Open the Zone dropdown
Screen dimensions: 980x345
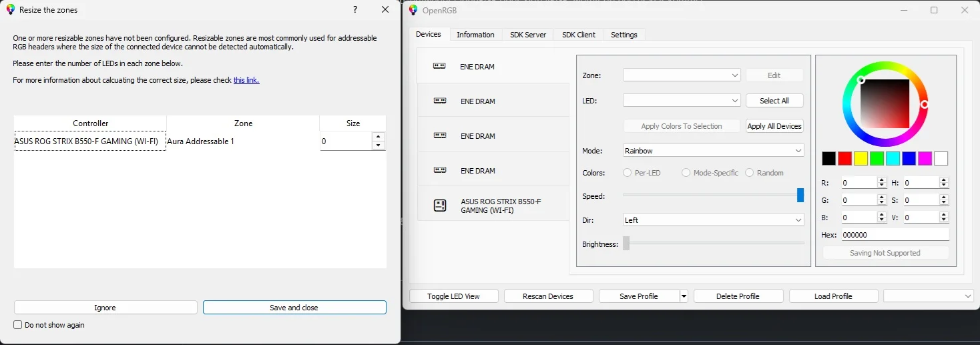pyautogui.click(x=682, y=75)
